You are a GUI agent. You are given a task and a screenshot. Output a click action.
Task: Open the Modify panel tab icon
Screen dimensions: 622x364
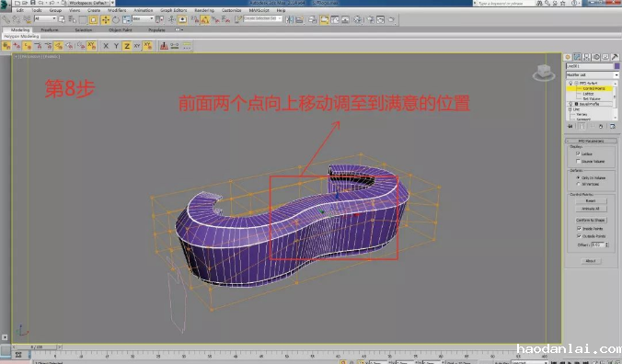tap(577, 57)
